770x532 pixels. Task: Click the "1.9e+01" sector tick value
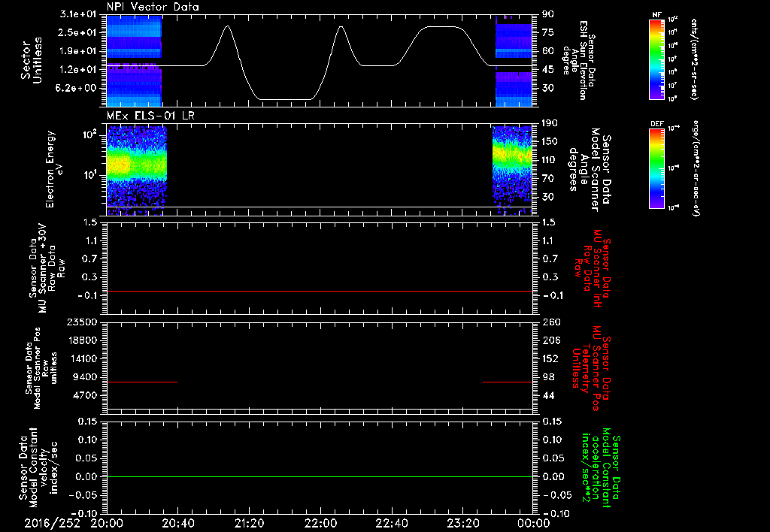[x=79, y=51]
